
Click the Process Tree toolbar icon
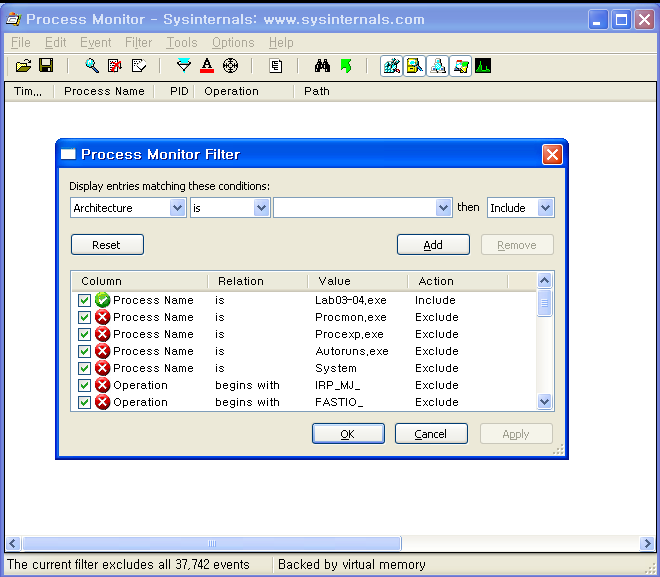click(x=276, y=66)
